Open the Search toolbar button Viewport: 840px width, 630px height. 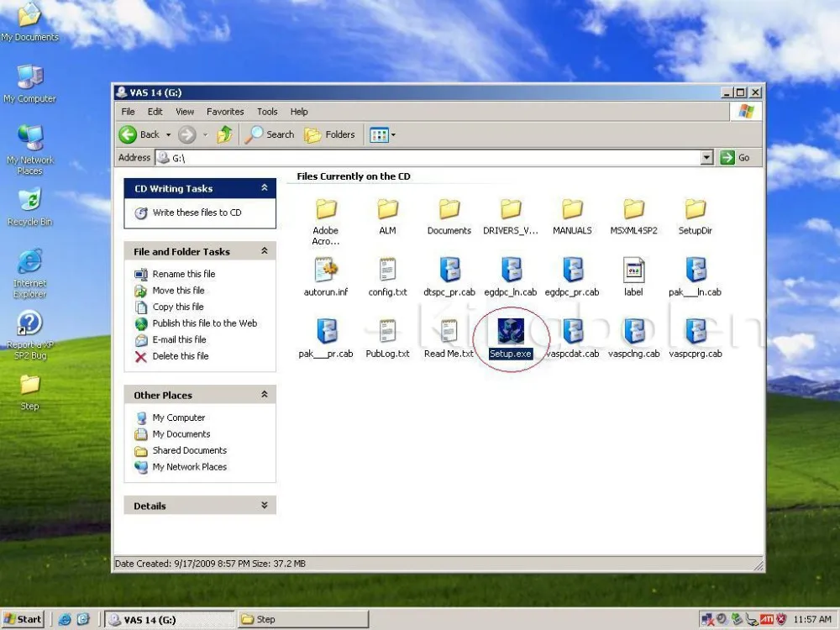[270, 134]
